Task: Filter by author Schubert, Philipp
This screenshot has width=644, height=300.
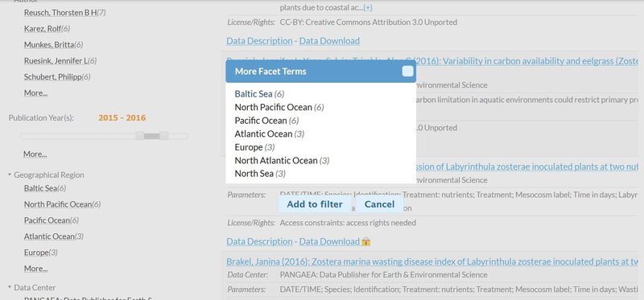Action: (x=52, y=76)
